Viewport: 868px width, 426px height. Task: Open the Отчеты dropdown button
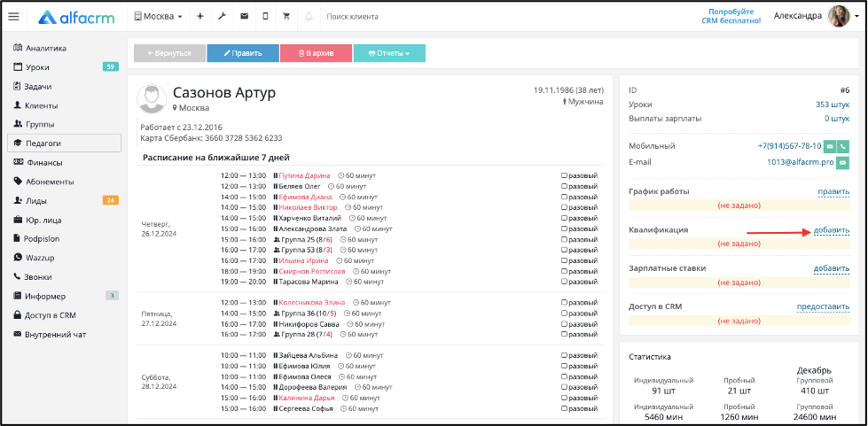[389, 54]
